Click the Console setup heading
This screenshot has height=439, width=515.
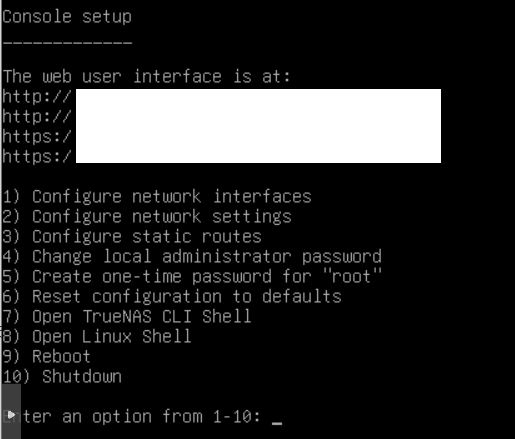67,17
